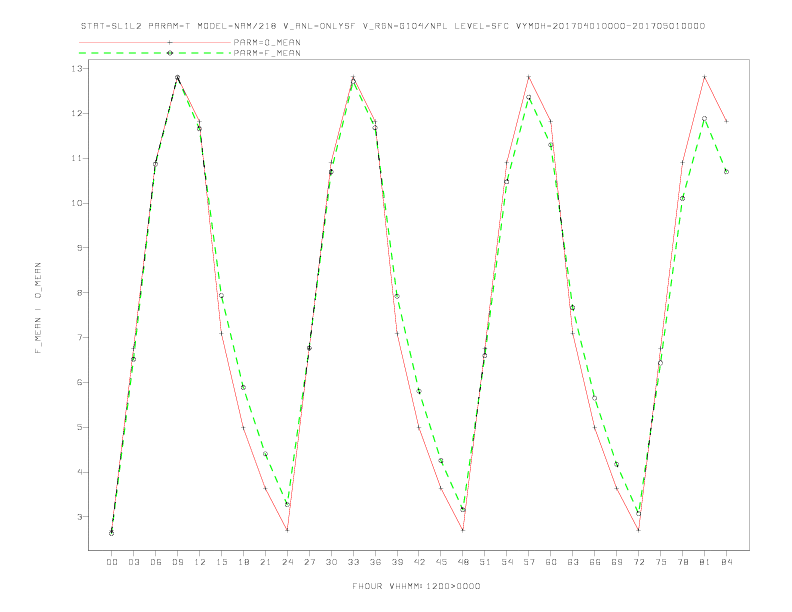Click x-axis forecast hour label 45
The image size is (792, 612).
[441, 562]
